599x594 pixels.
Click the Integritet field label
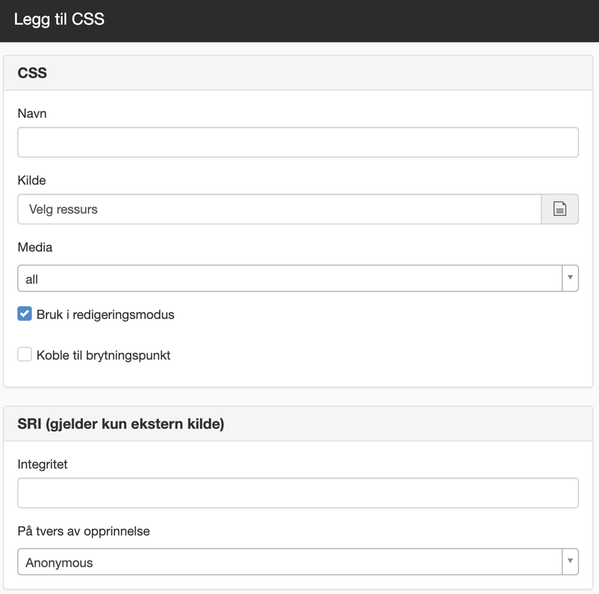pyautogui.click(x=42, y=464)
